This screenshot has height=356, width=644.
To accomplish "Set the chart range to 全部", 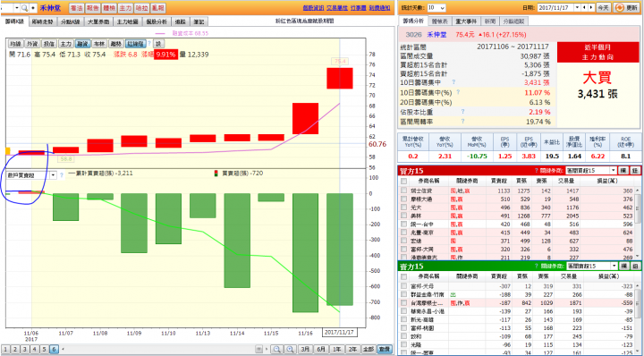I will click(368, 350).
